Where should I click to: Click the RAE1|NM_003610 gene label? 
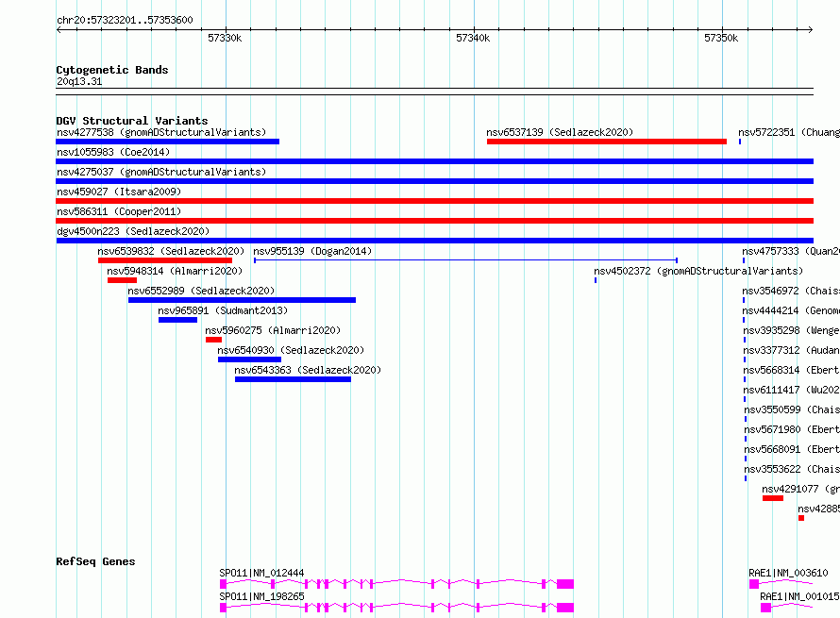pyautogui.click(x=788, y=573)
